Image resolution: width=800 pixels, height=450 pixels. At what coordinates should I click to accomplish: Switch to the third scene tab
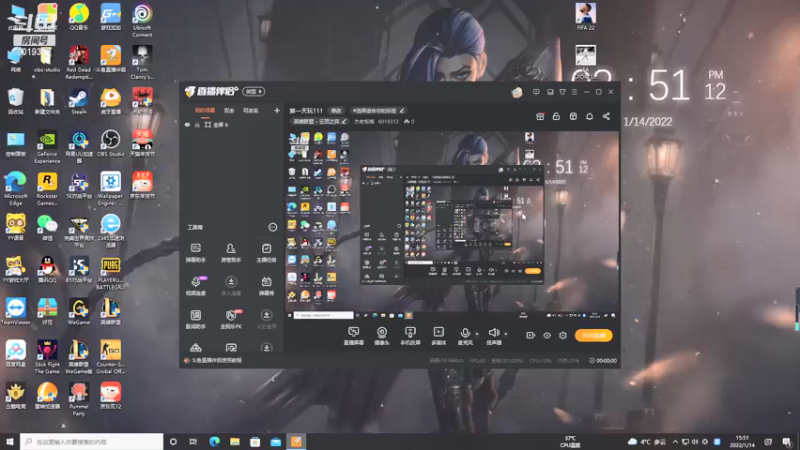pos(251,111)
